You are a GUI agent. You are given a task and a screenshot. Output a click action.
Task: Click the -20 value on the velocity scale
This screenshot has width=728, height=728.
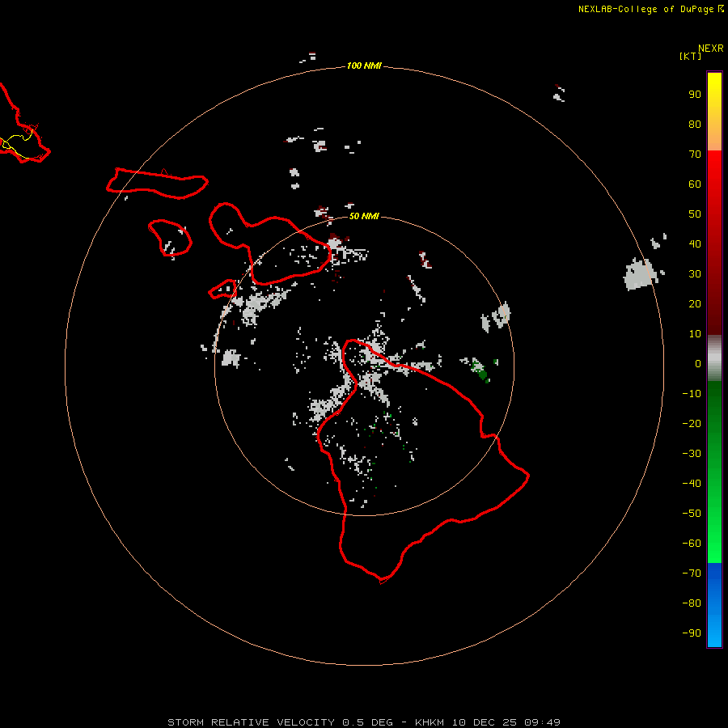tap(692, 423)
